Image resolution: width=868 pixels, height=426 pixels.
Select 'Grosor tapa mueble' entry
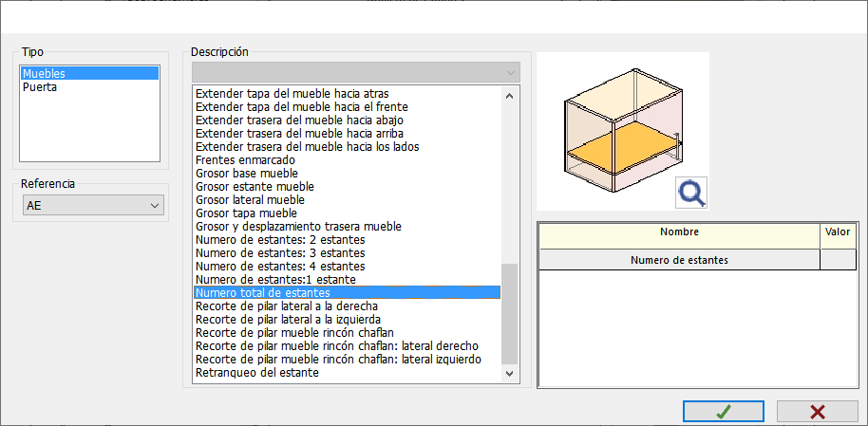tap(347, 213)
